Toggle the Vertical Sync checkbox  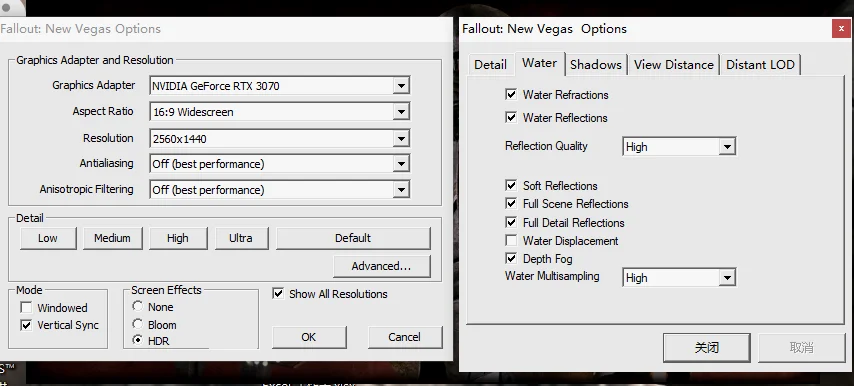coord(26,325)
